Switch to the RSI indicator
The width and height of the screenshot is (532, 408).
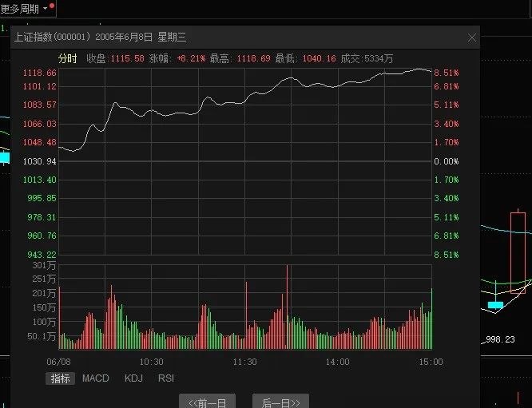[166, 378]
